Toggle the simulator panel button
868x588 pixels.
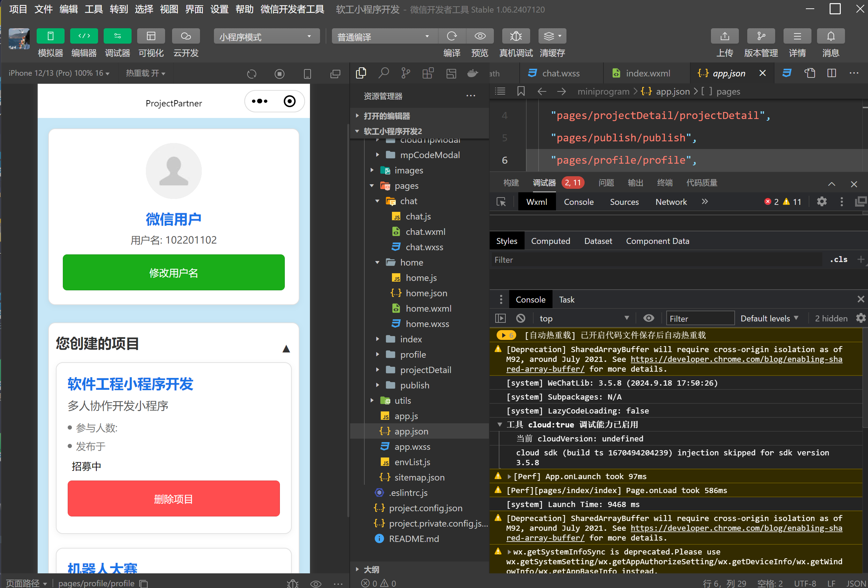click(50, 36)
